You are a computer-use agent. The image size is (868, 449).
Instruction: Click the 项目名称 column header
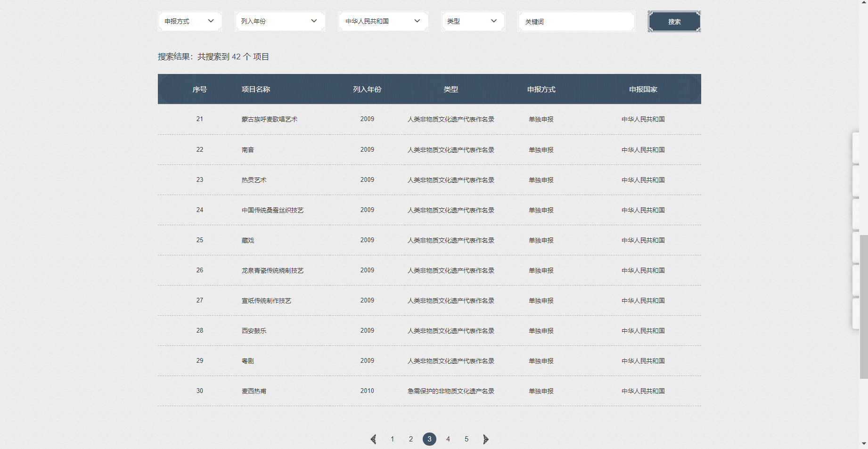[256, 89]
